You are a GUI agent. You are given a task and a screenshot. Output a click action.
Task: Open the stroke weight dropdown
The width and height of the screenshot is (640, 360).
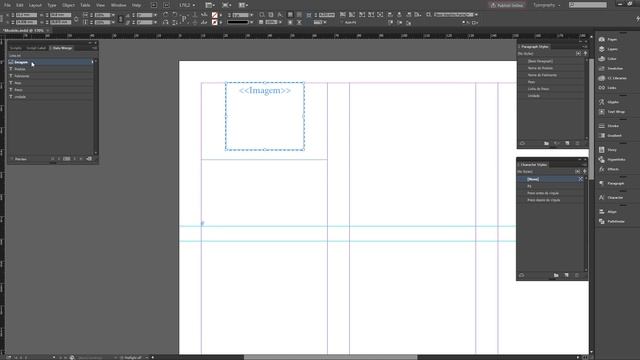tap(251, 15)
